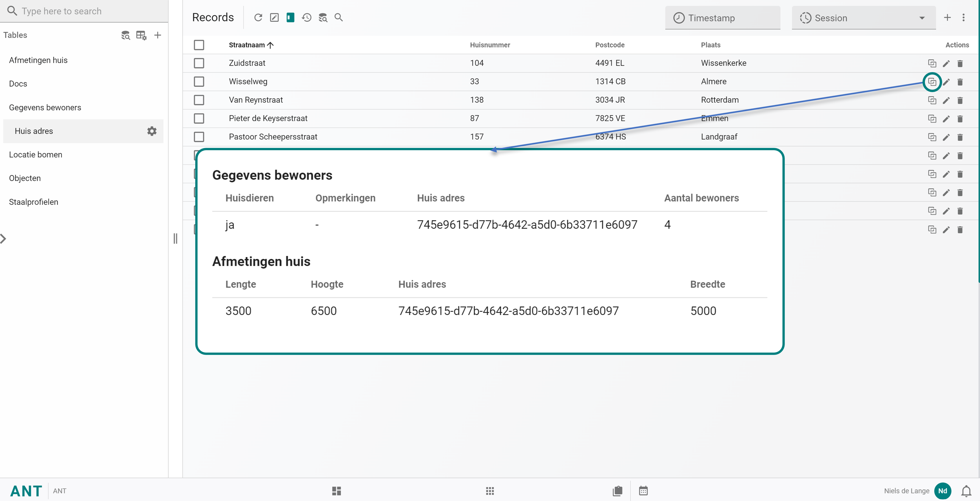
Task: Open related records icon for Wisselweg row
Action: coord(932,82)
